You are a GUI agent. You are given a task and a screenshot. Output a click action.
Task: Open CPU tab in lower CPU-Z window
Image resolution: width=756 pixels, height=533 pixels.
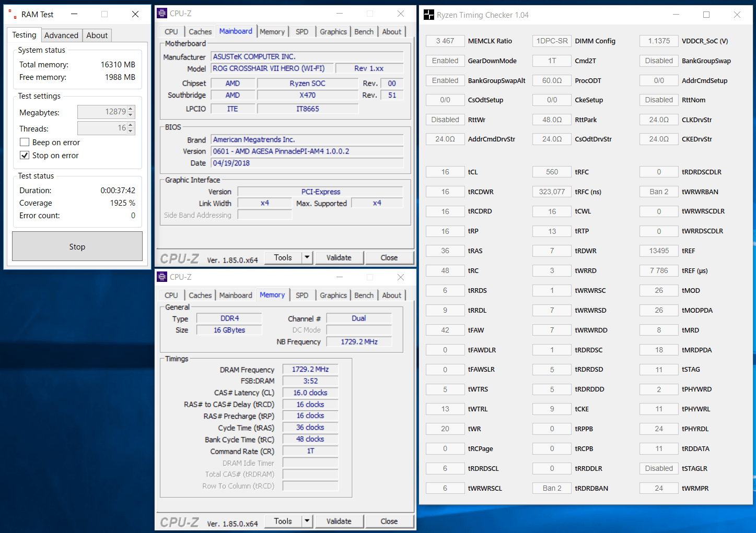[x=171, y=295]
